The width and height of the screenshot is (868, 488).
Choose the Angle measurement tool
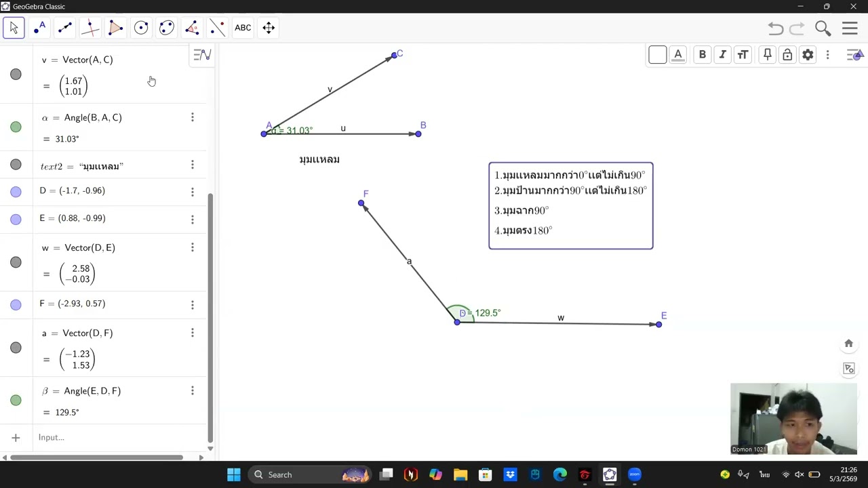click(x=192, y=28)
